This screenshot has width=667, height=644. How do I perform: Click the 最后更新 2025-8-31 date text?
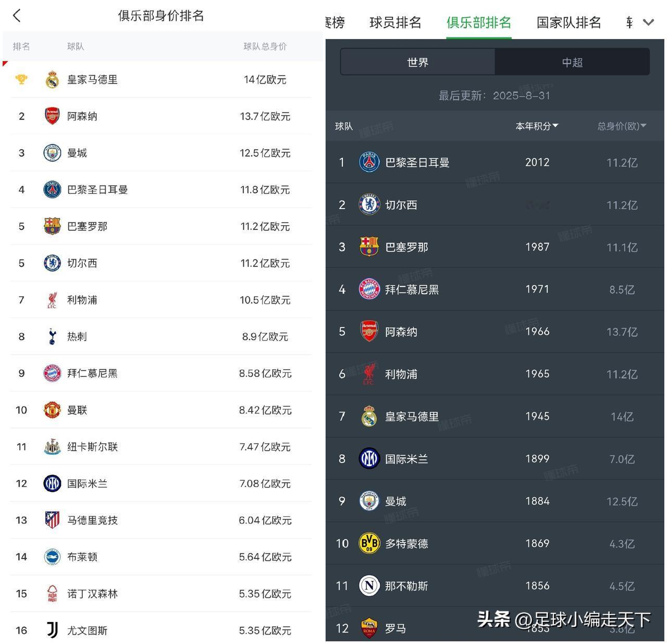pyautogui.click(x=494, y=95)
